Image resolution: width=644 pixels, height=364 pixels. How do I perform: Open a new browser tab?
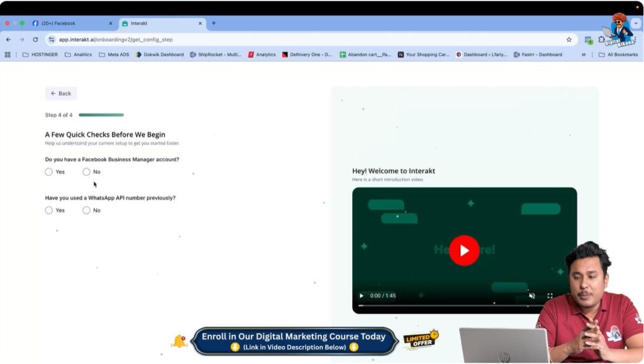pos(214,23)
